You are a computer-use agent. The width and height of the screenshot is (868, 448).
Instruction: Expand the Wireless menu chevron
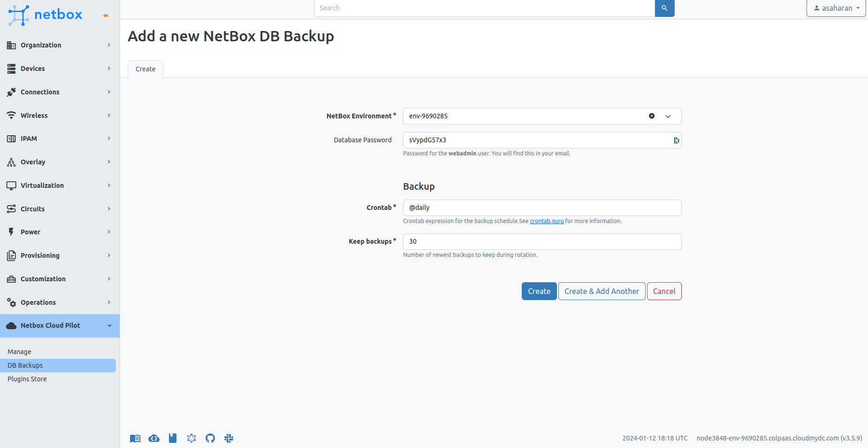tap(109, 116)
